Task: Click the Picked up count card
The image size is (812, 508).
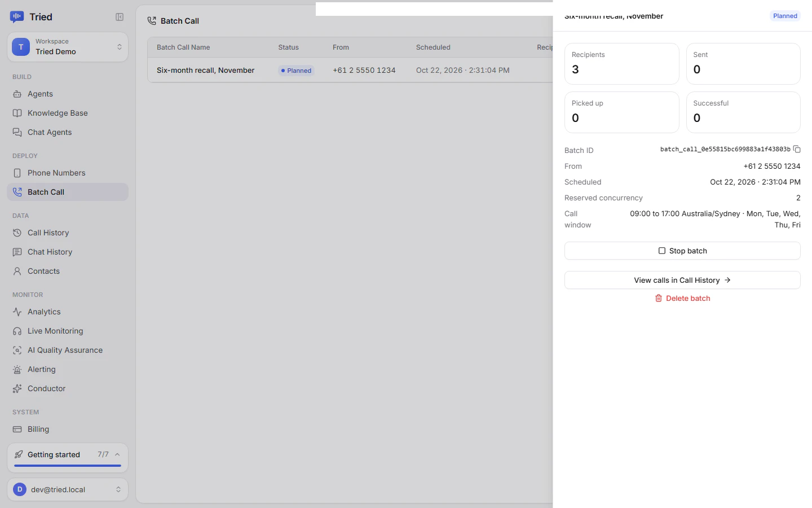Action: 622,112
